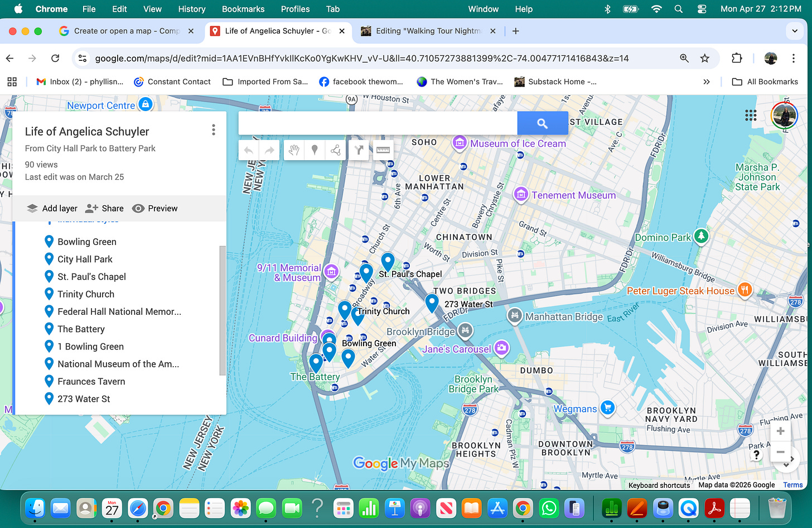
Task: Open the Google account avatar
Action: tap(784, 116)
